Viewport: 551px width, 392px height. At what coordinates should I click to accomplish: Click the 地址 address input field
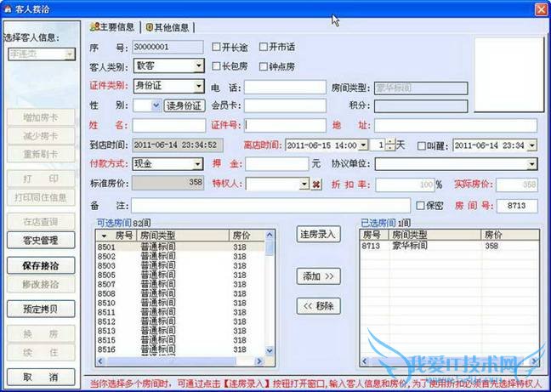pyautogui.click(x=456, y=125)
